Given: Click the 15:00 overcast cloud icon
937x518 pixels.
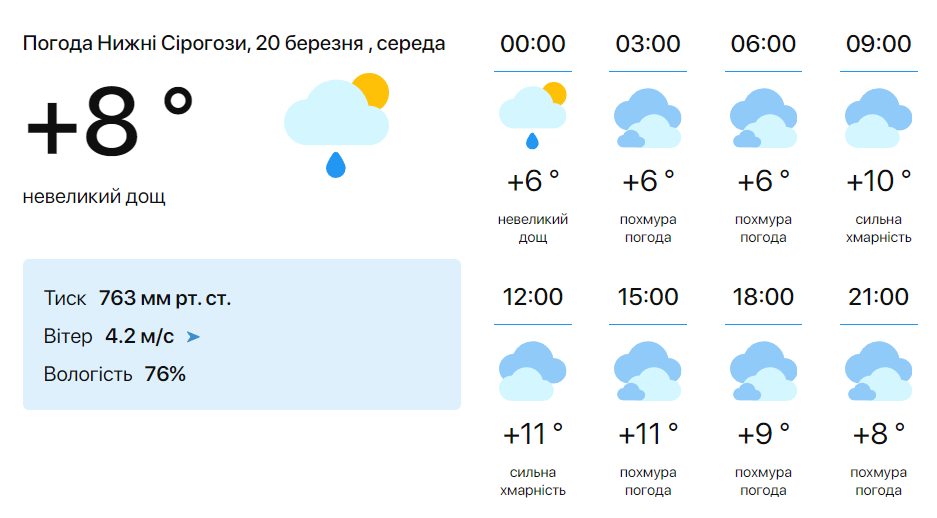Looking at the screenshot, I should 648,370.
